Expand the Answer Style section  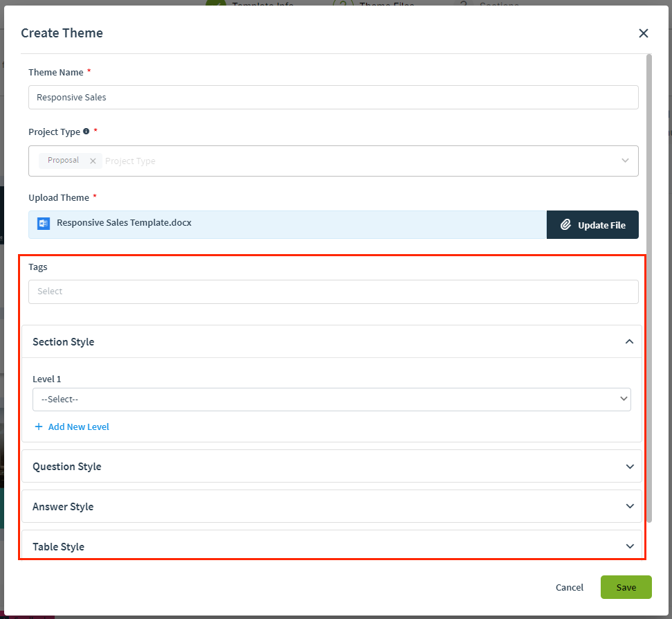click(332, 506)
